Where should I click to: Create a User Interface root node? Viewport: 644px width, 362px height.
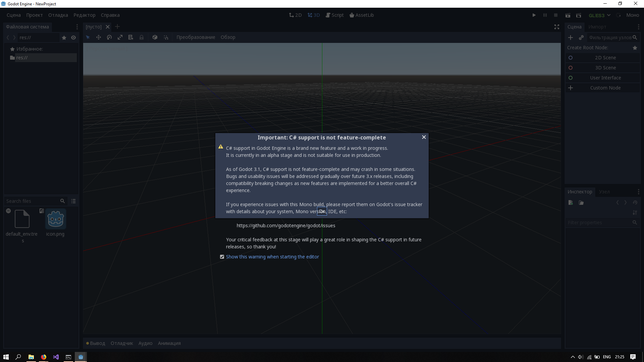[x=605, y=77]
